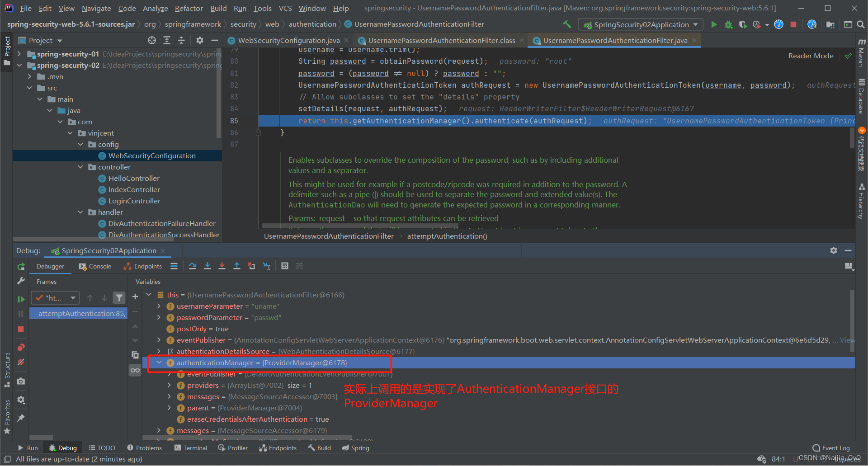The height and width of the screenshot is (466, 868).
Task: Open the thread selector dropdown in Frames
Action: [55, 297]
